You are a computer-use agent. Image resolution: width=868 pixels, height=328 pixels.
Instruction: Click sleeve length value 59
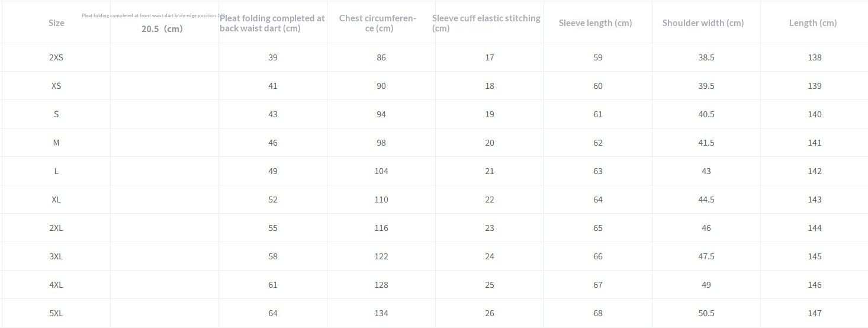598,57
